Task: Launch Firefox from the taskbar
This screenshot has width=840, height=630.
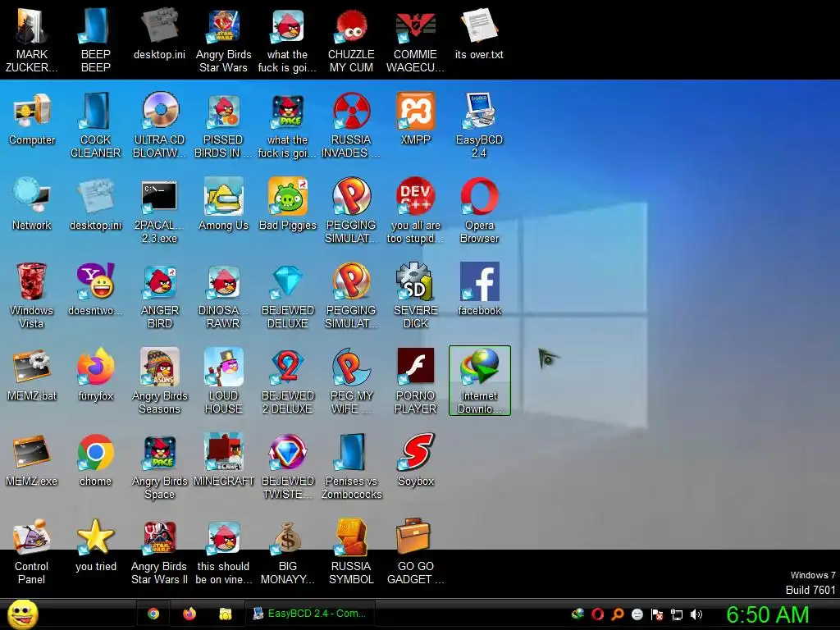Action: (189, 614)
